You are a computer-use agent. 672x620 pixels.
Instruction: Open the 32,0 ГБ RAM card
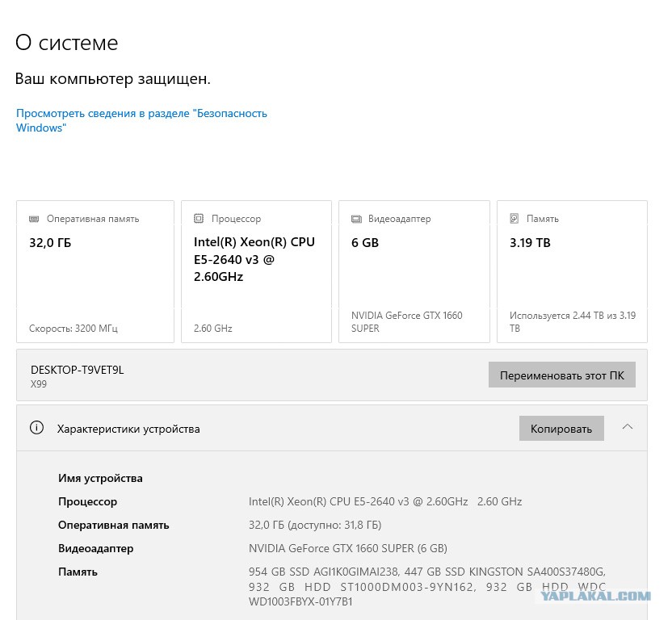pos(95,271)
